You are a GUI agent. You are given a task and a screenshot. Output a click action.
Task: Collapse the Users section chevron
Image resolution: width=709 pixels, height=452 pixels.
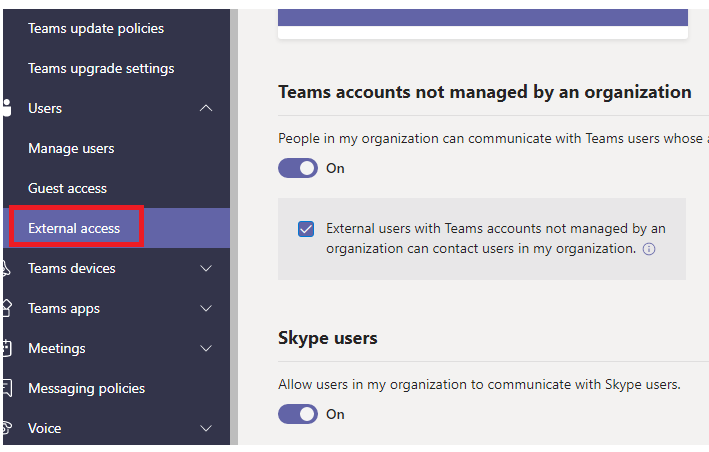coord(207,108)
